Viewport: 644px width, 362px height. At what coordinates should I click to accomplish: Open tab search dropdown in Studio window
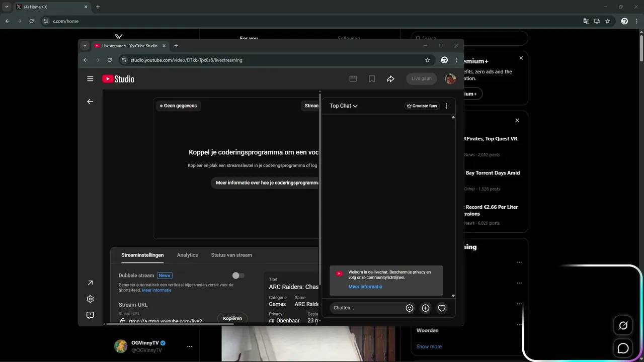[85, 46]
